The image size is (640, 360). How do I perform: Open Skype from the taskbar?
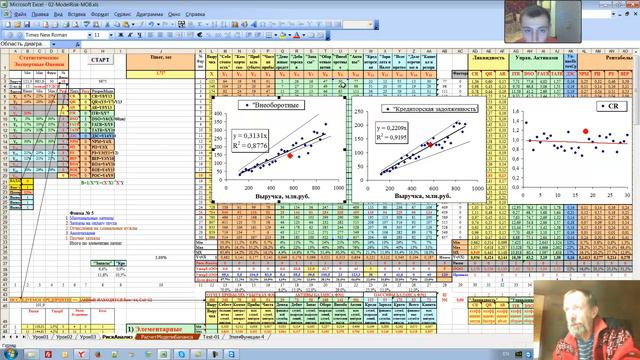(x=181, y=354)
